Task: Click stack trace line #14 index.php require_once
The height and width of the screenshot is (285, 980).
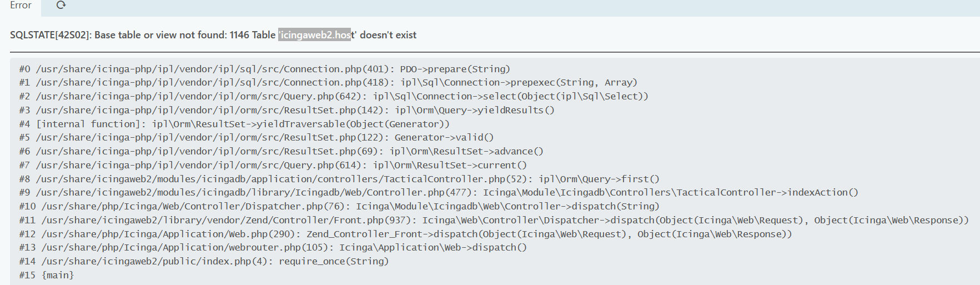Action: click(204, 261)
